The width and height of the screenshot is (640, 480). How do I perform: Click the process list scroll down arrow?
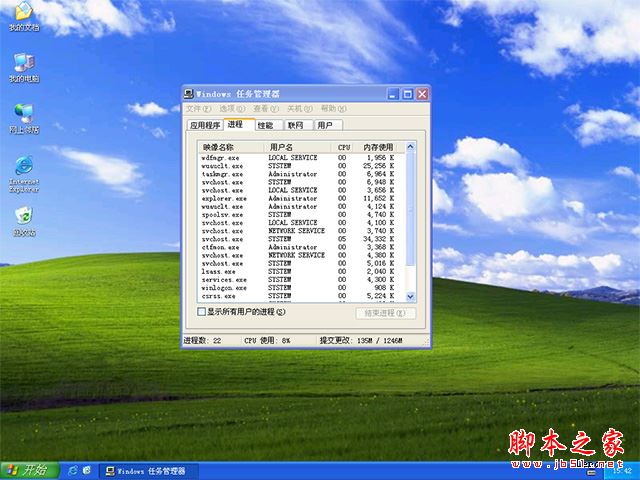point(411,297)
